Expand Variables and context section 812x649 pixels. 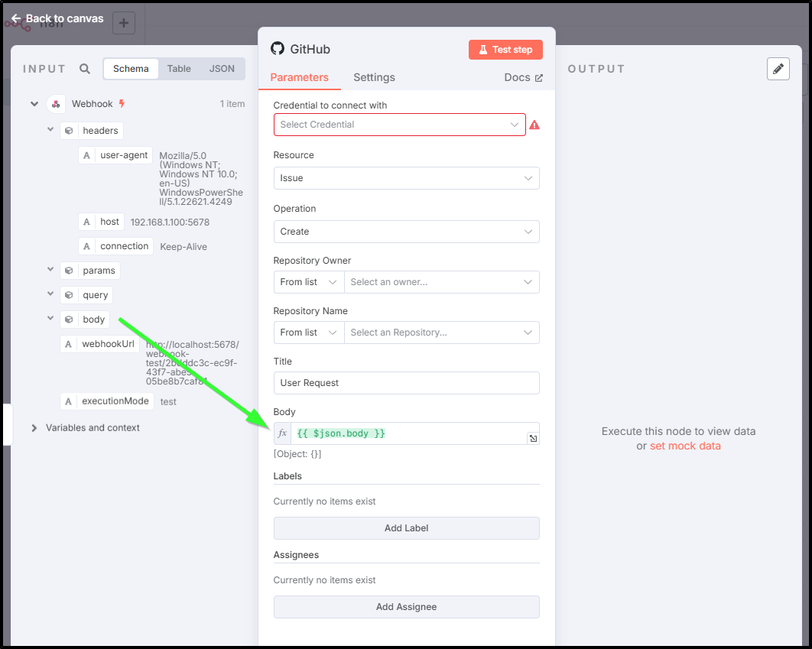[34, 428]
